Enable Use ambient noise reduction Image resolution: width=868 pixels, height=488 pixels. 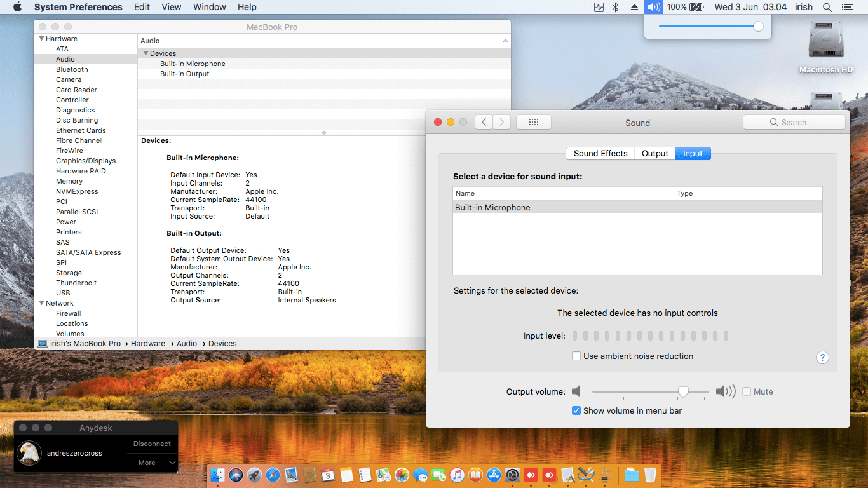[576, 356]
